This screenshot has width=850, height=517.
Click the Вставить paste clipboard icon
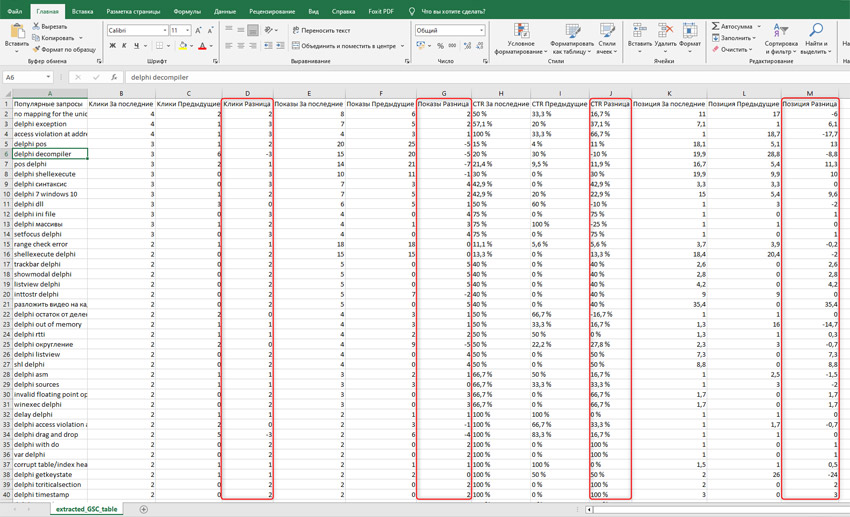[x=16, y=30]
